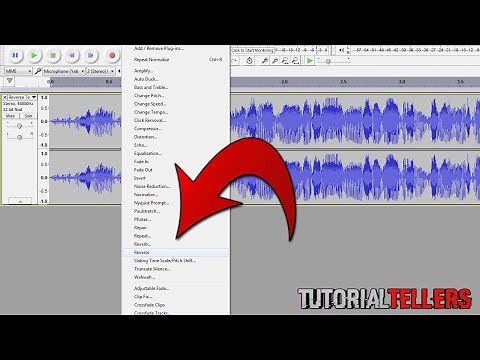
Task: Click the Zoom In magnifier icon
Action: tap(265, 60)
